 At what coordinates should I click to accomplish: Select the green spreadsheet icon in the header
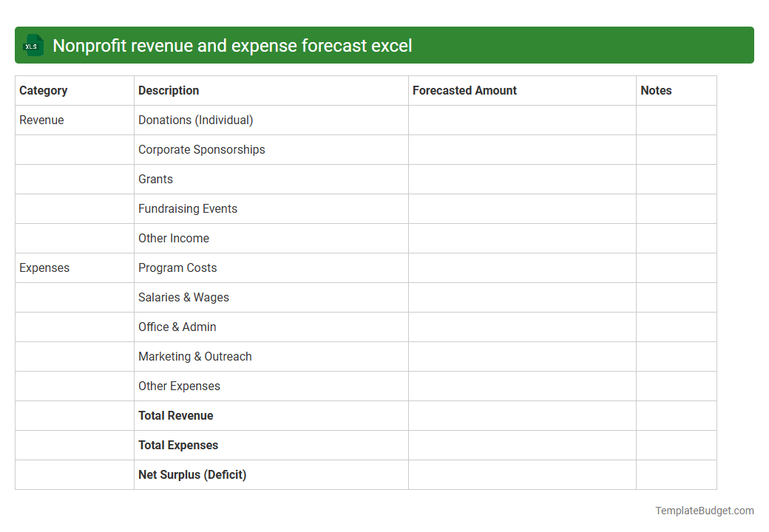tap(33, 45)
